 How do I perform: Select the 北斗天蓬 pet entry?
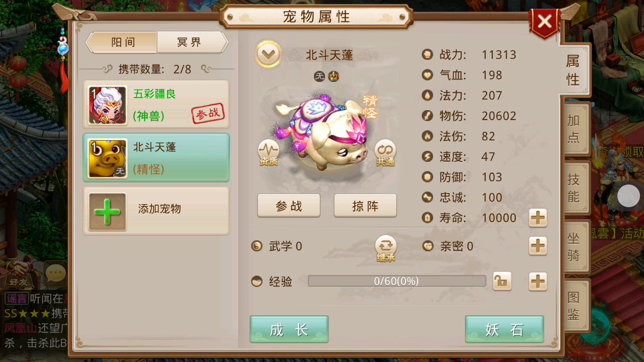pyautogui.click(x=156, y=157)
